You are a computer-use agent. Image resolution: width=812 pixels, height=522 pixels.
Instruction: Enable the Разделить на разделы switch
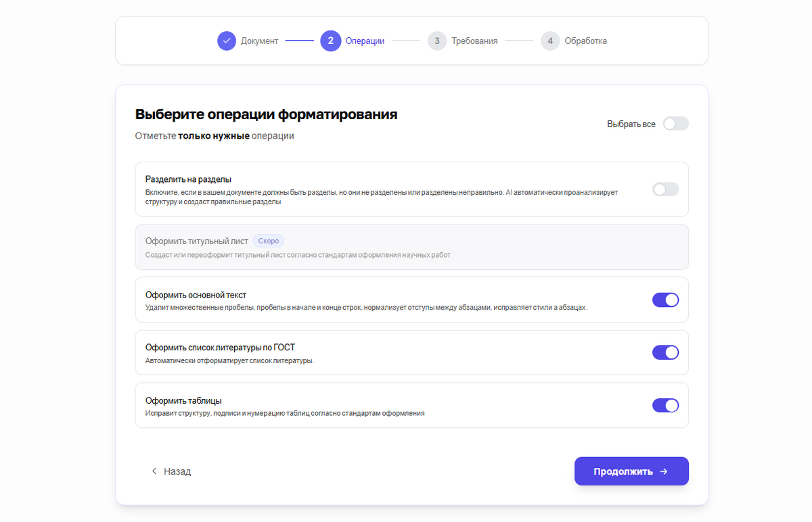pos(665,189)
